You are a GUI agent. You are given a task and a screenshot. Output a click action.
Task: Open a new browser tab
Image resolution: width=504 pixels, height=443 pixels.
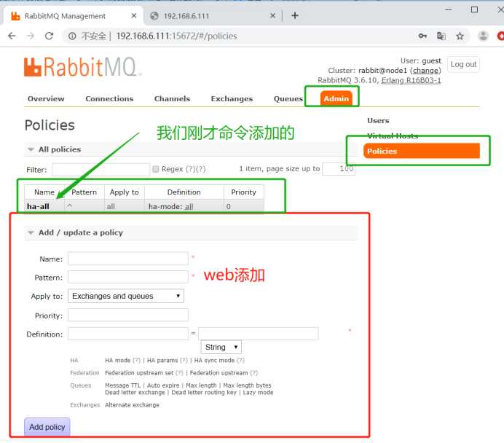click(x=295, y=15)
